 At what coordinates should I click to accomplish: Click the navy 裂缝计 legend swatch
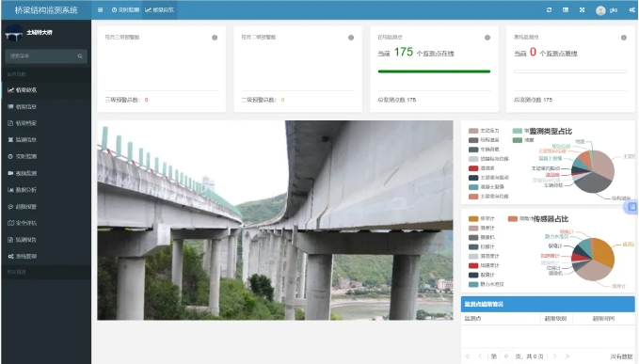point(473,275)
